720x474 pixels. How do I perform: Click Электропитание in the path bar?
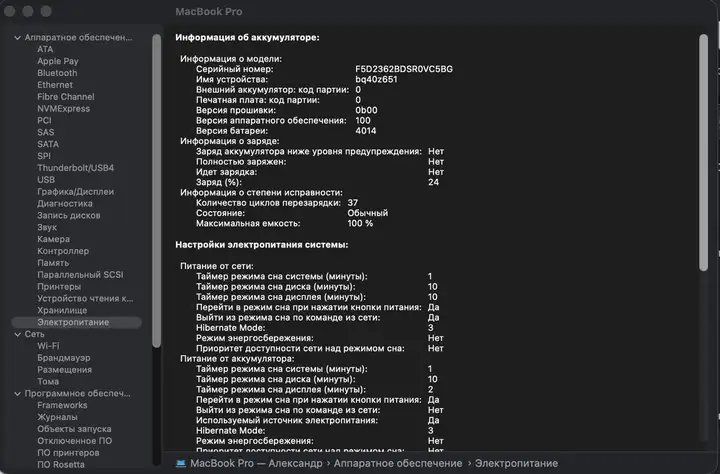(x=516, y=463)
